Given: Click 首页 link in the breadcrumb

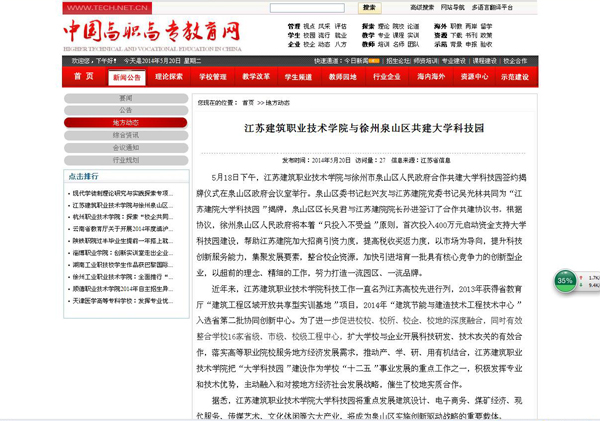Looking at the screenshot, I should [247, 102].
